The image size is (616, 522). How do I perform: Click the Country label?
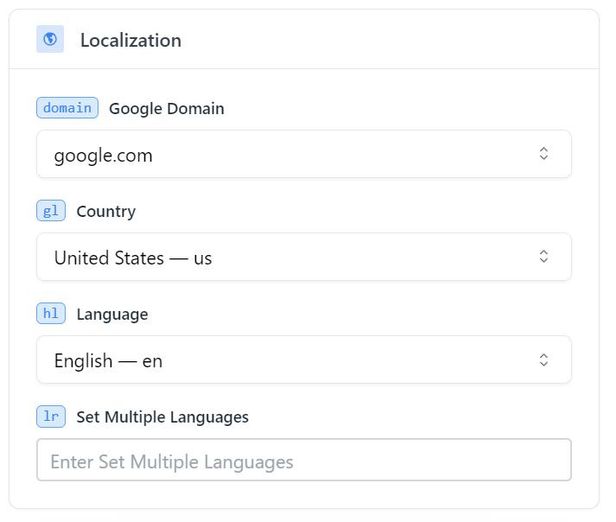pyautogui.click(x=106, y=211)
